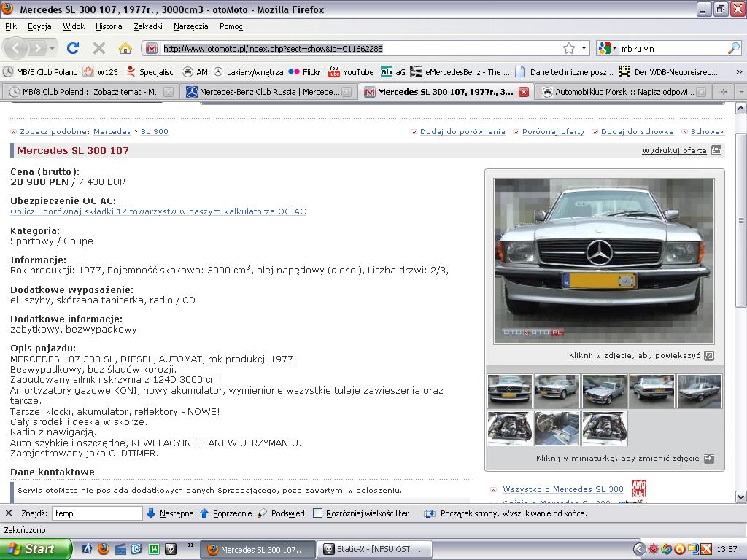The height and width of the screenshot is (560, 747).
Task: Select the first car thumbnail image
Action: [509, 391]
